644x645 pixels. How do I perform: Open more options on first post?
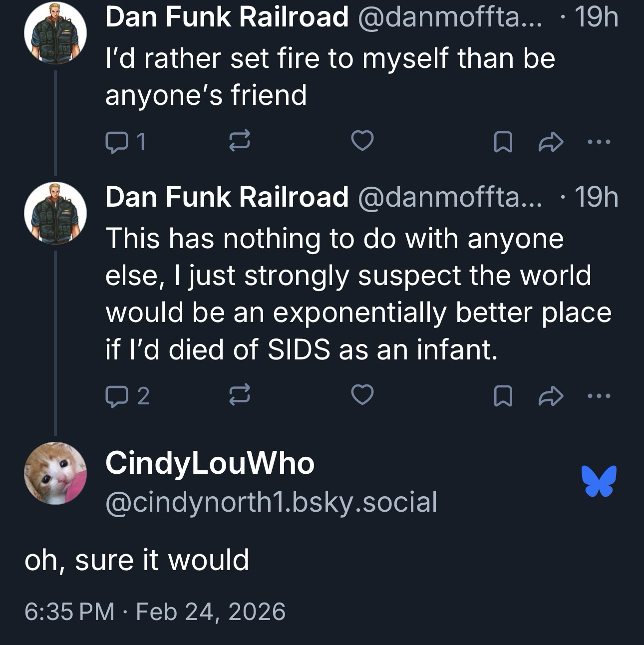pos(599,143)
